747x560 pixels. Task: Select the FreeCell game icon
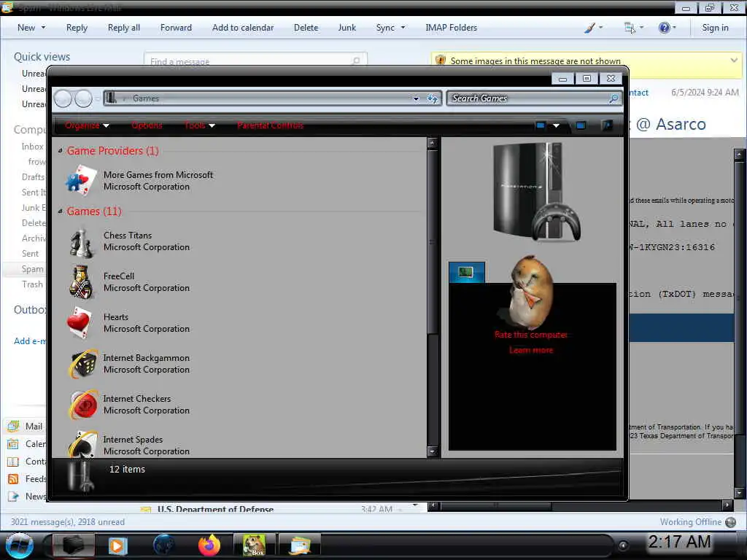[81, 282]
